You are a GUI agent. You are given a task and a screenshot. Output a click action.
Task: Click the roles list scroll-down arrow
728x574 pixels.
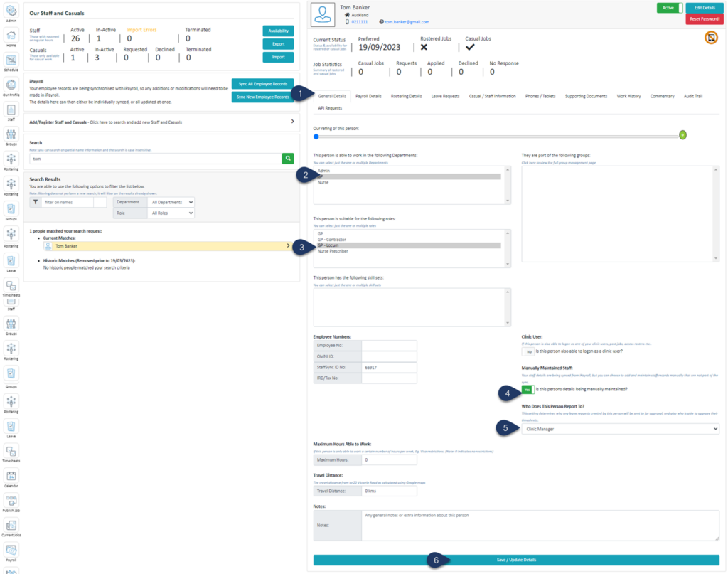tap(508, 264)
